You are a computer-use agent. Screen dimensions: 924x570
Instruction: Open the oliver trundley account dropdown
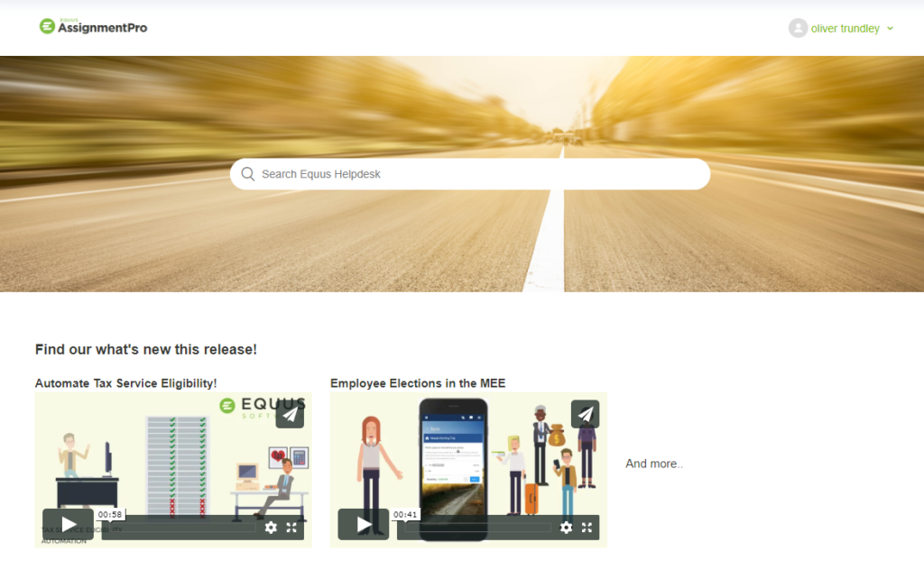pyautogui.click(x=892, y=28)
